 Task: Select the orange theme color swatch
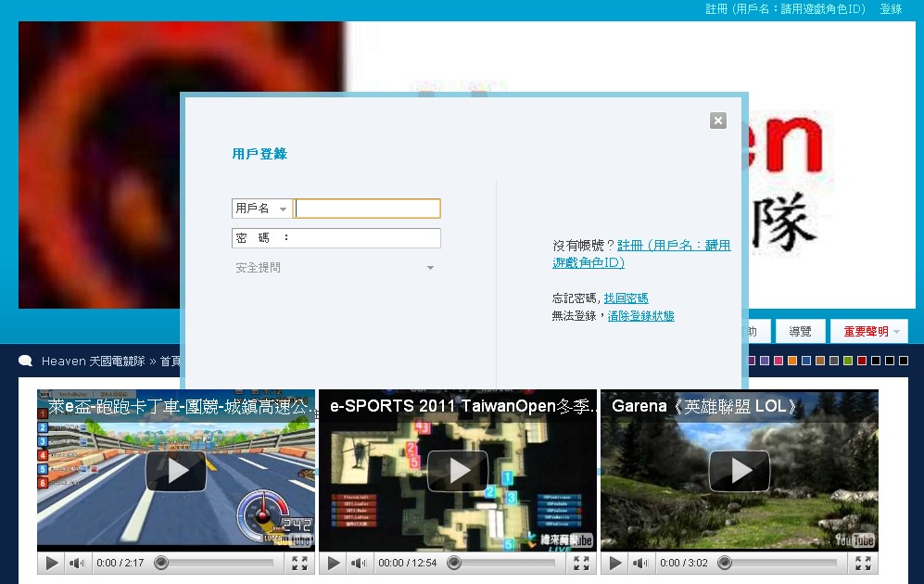[x=792, y=361]
